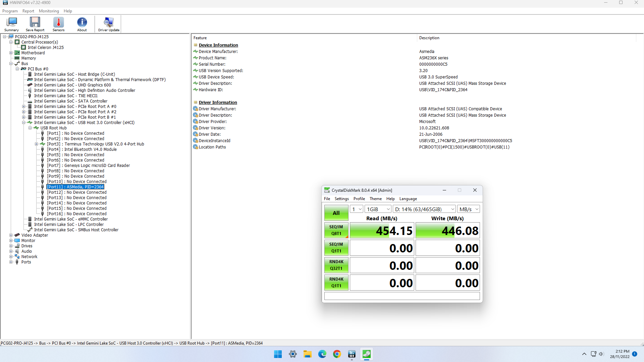Open the test count dropdown showing 1

coord(356,209)
